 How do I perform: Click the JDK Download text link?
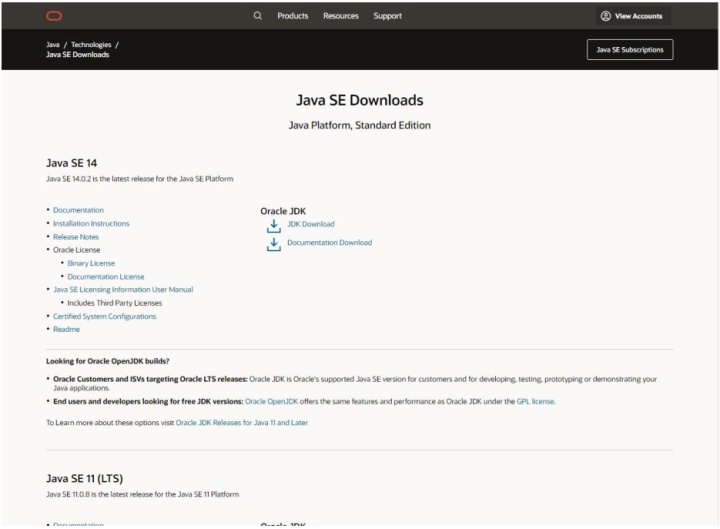pos(311,224)
